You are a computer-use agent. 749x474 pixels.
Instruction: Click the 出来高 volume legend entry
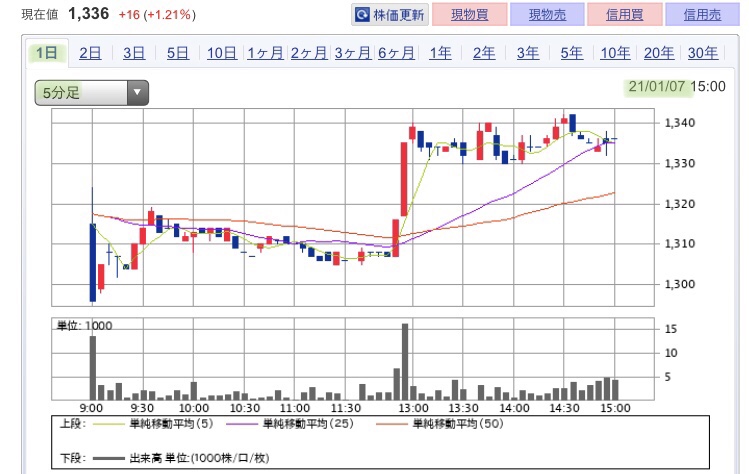[181, 458]
